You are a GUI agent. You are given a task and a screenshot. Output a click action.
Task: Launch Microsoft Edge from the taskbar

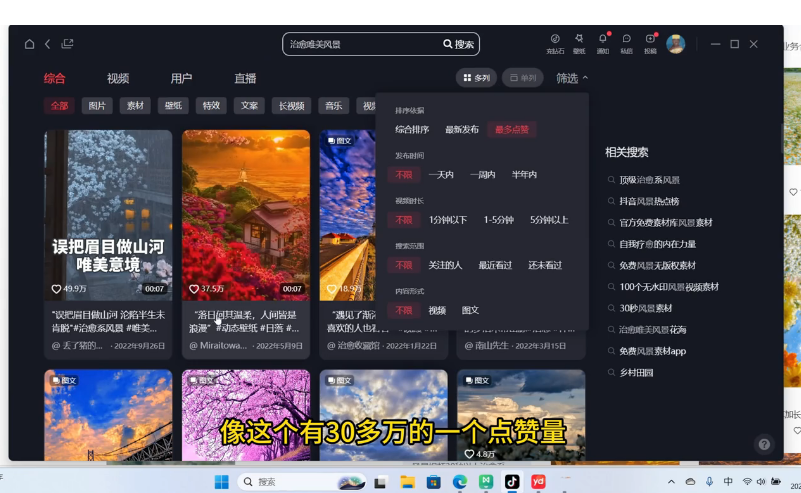pyautogui.click(x=460, y=482)
